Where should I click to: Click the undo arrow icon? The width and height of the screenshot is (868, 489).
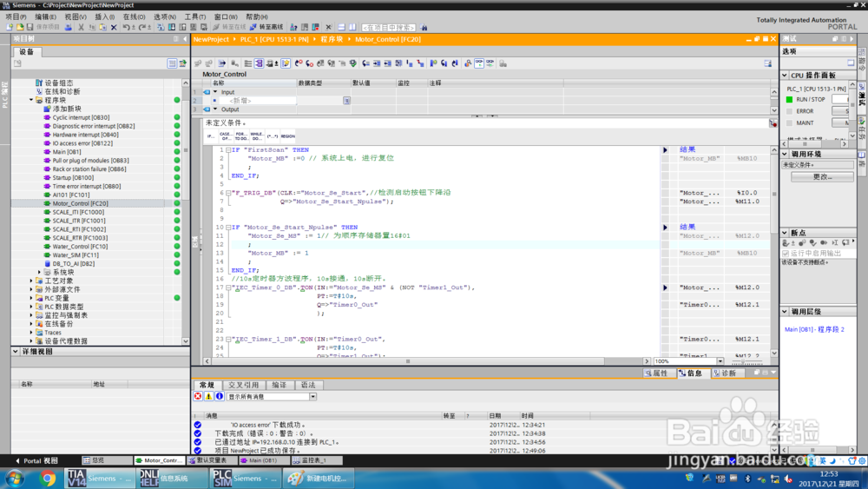coord(126,27)
